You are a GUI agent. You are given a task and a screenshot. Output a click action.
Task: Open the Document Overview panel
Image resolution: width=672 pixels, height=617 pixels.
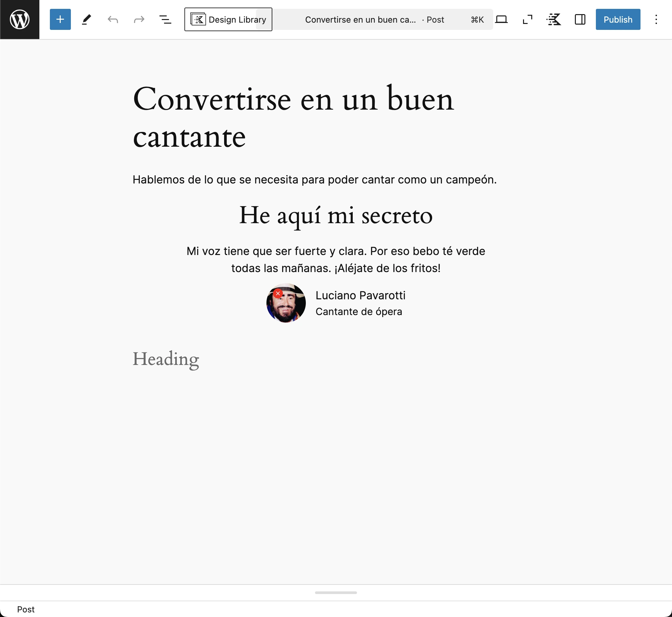(165, 19)
